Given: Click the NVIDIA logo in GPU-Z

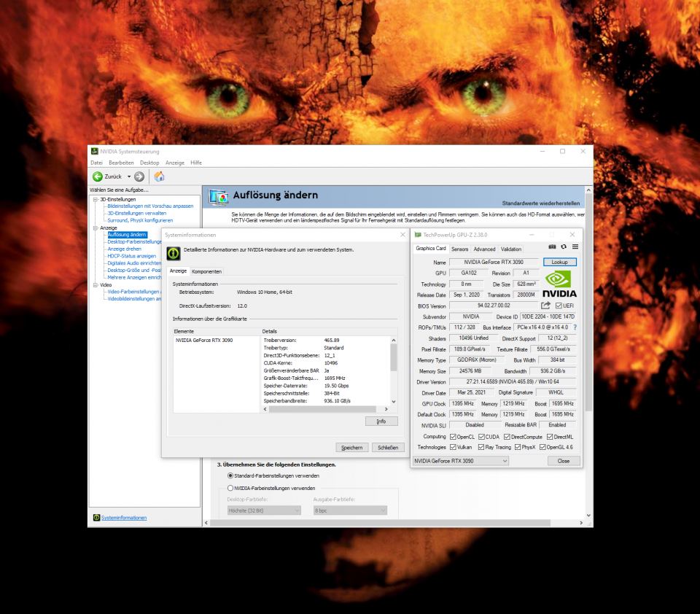Looking at the screenshot, I should click(559, 285).
